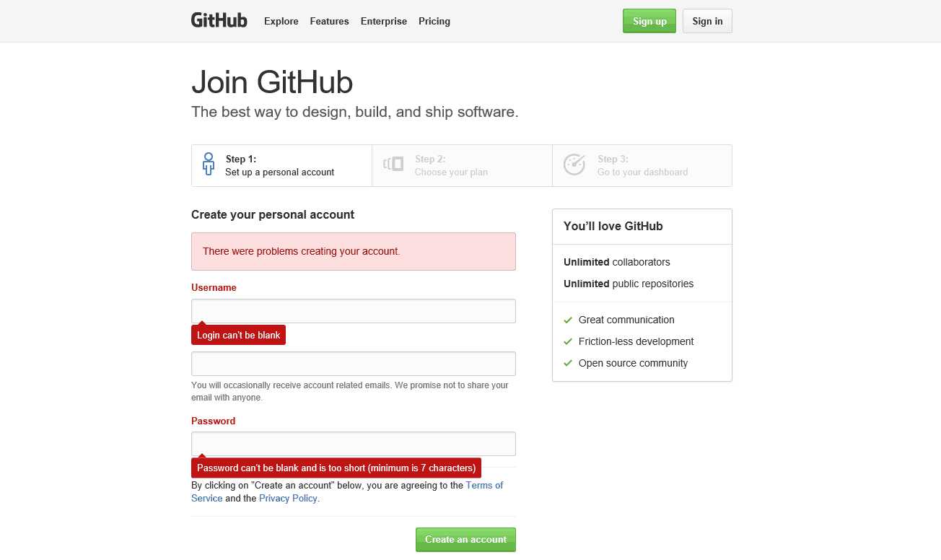Viewport: 941px width, 560px height.
Task: Click the 'Great communication' list item
Action: point(626,320)
